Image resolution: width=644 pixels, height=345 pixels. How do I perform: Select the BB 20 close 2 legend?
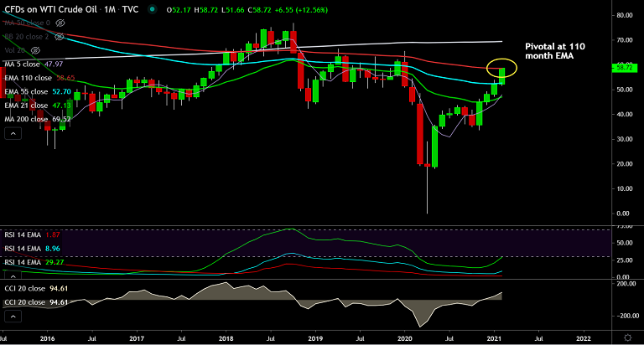pyautogui.click(x=27, y=37)
